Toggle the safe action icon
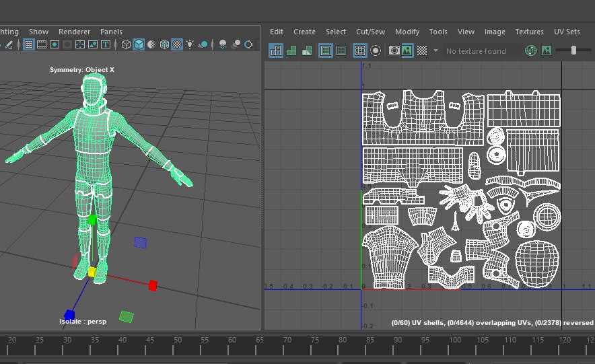Image resolution: width=595 pixels, height=364 pixels. tap(93, 44)
